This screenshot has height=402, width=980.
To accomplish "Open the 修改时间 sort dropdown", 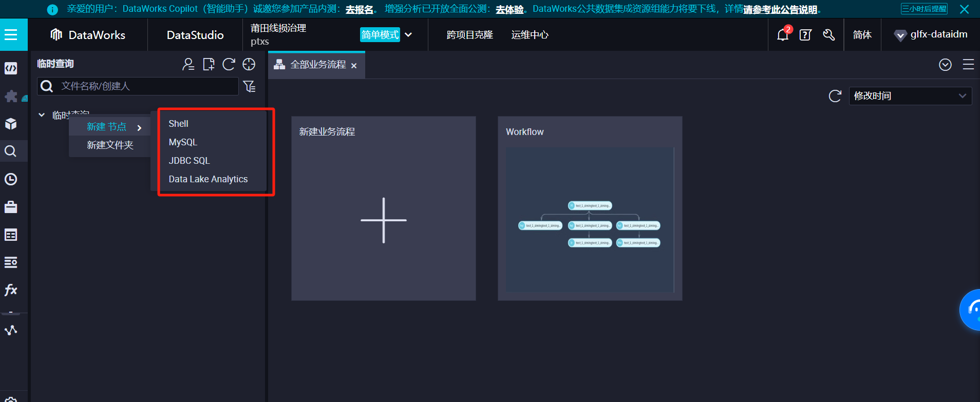I will click(910, 96).
